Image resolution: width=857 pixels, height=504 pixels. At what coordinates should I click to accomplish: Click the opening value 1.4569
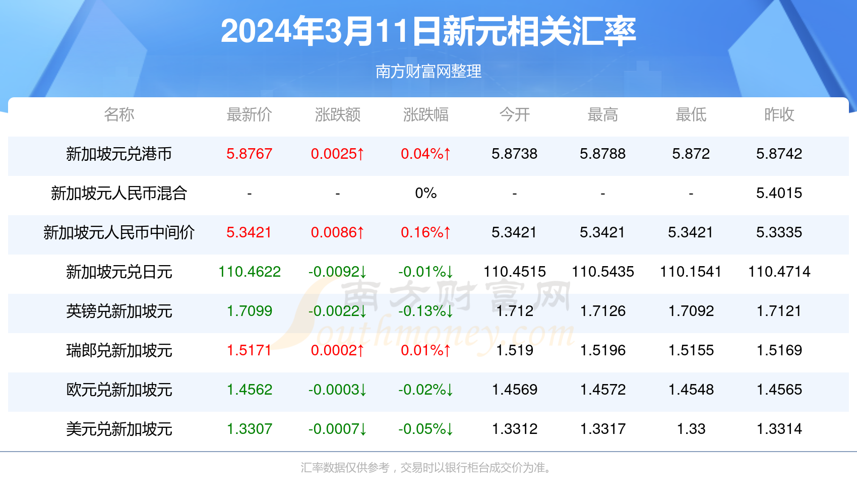point(515,390)
